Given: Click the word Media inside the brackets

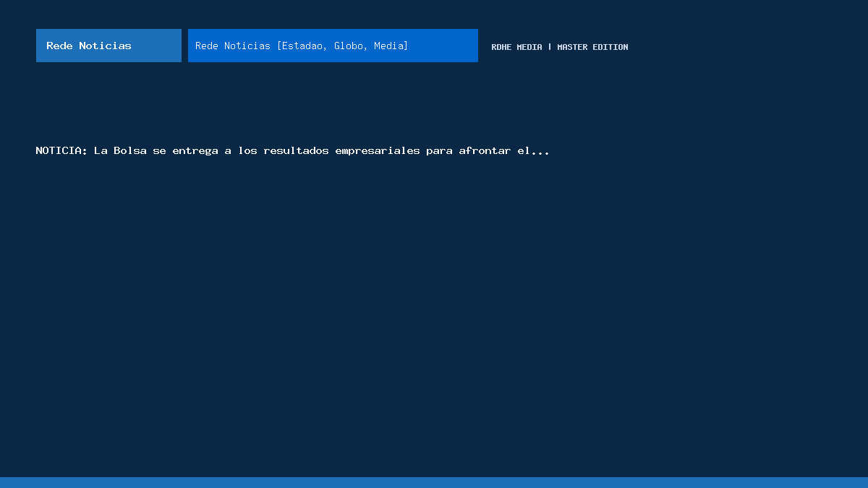Looking at the screenshot, I should [x=388, y=46].
